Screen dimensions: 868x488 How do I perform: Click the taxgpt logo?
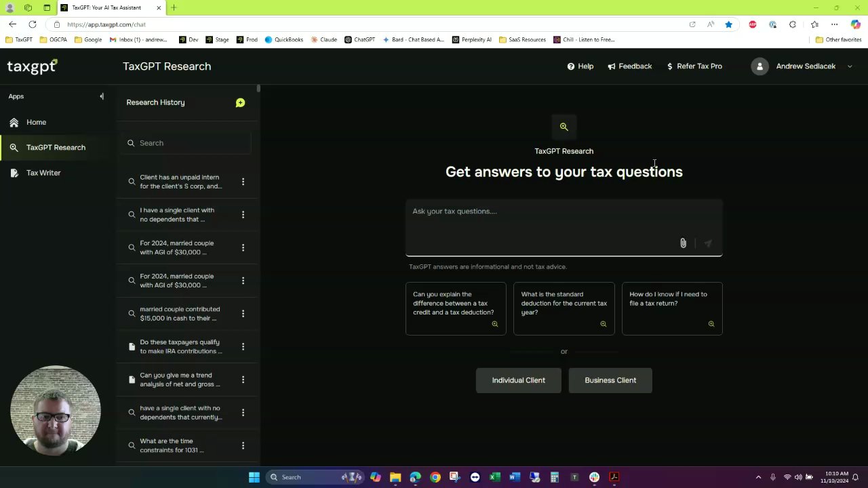pyautogui.click(x=32, y=66)
